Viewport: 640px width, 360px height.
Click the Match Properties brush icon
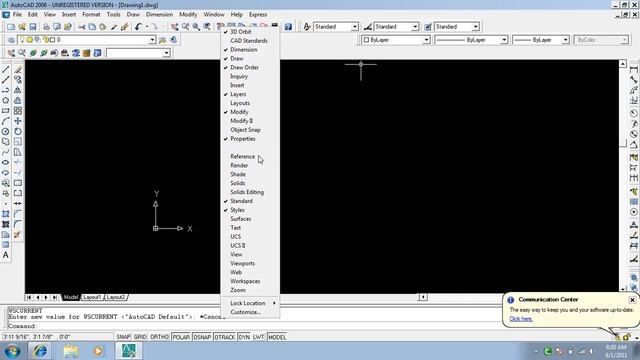pos(114,27)
